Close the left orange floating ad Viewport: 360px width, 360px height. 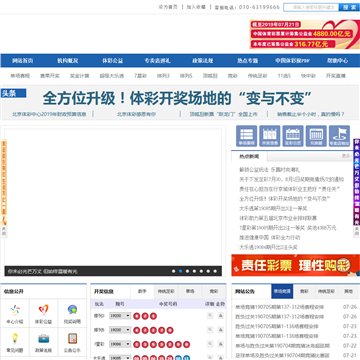(x=4, y=231)
